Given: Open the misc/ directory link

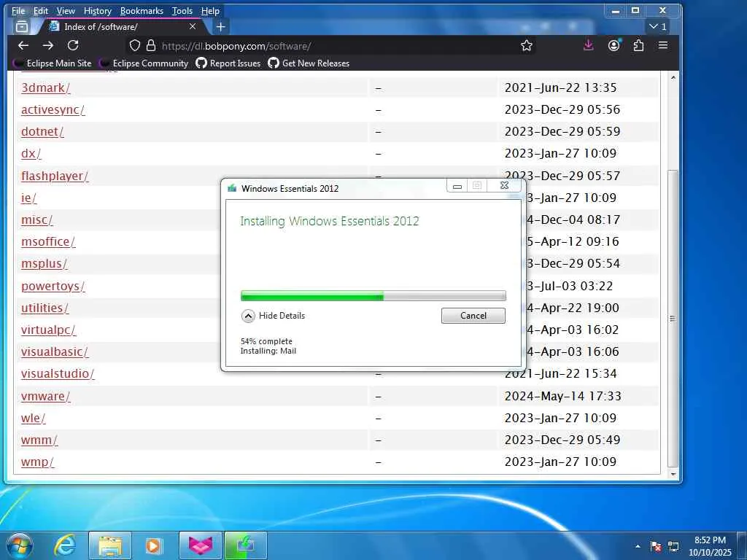Looking at the screenshot, I should [x=37, y=220].
